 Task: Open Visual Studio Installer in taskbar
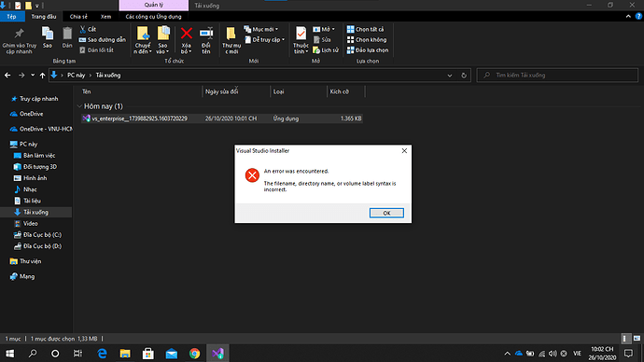(217, 353)
